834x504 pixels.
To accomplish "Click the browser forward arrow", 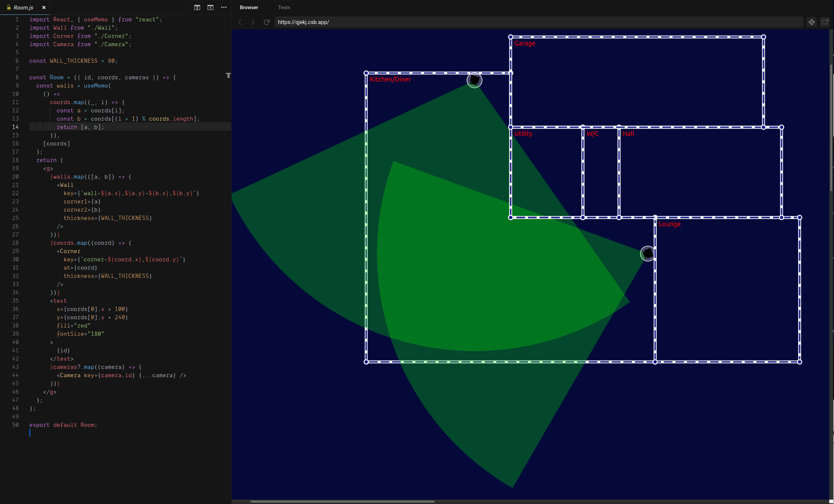I will point(253,22).
